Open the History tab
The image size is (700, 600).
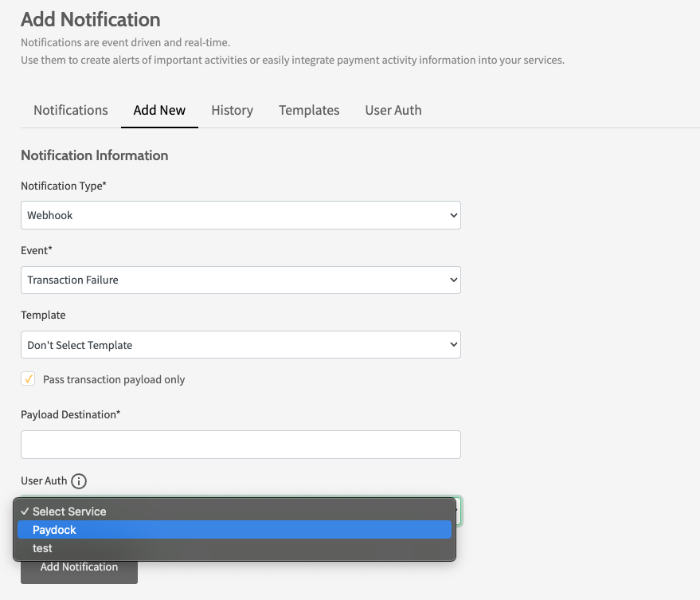click(x=232, y=111)
